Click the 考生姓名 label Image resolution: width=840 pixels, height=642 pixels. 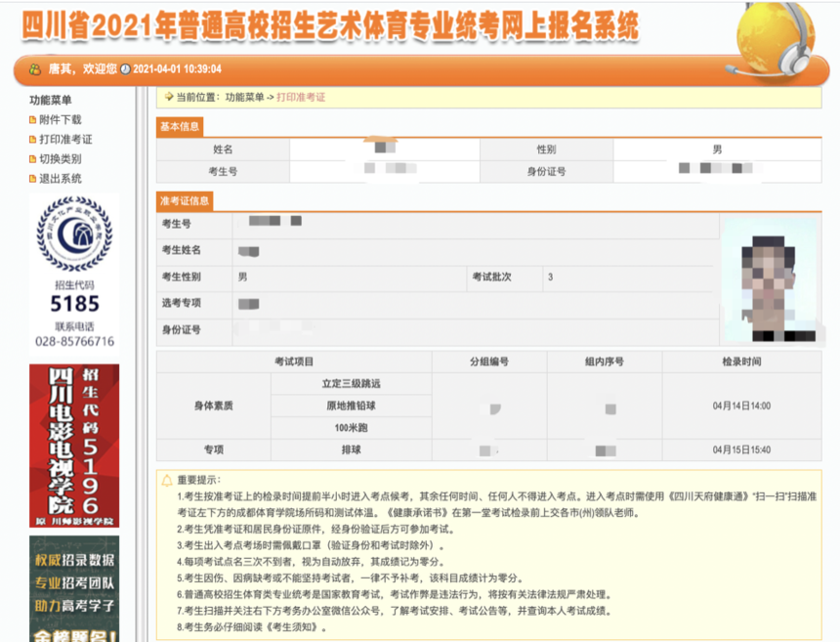pos(182,250)
